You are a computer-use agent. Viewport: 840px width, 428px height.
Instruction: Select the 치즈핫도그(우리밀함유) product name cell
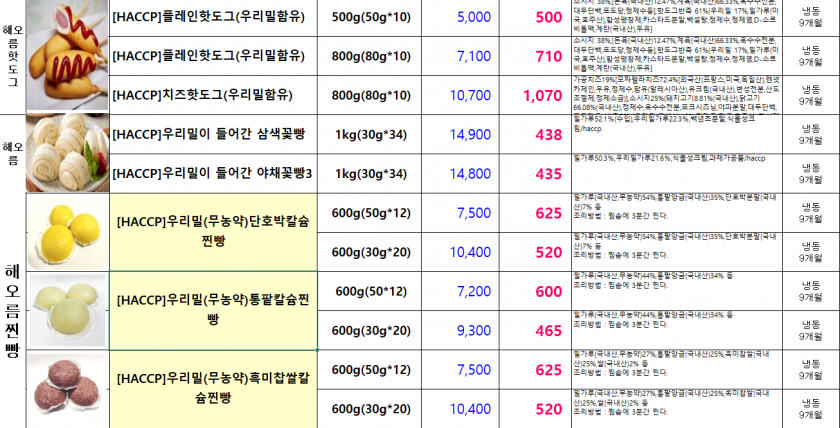(x=213, y=95)
